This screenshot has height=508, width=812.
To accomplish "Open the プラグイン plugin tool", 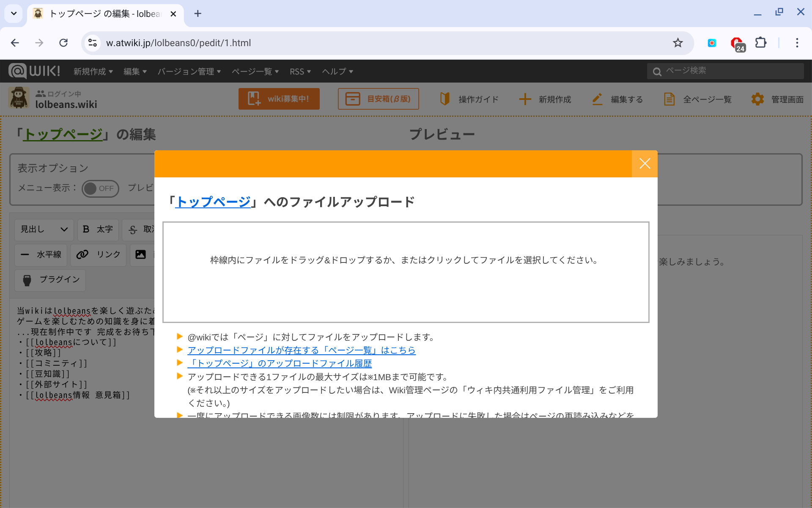I will point(50,280).
